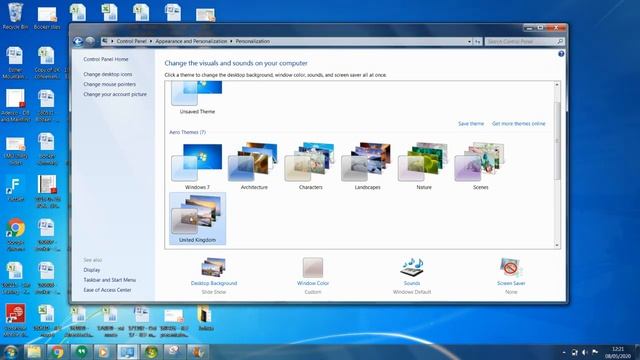This screenshot has height=360, width=640.
Task: Select the United Kingdom theme
Action: point(198,218)
